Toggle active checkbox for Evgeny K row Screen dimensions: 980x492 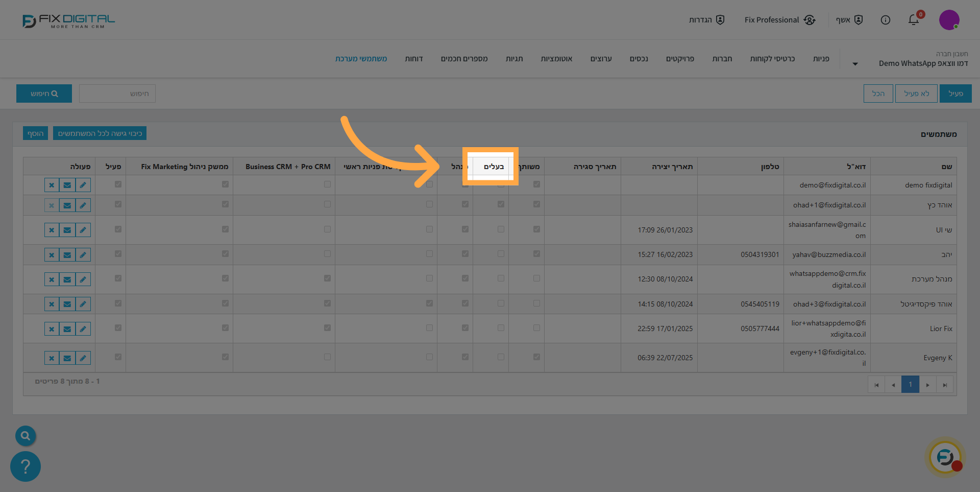pos(118,357)
